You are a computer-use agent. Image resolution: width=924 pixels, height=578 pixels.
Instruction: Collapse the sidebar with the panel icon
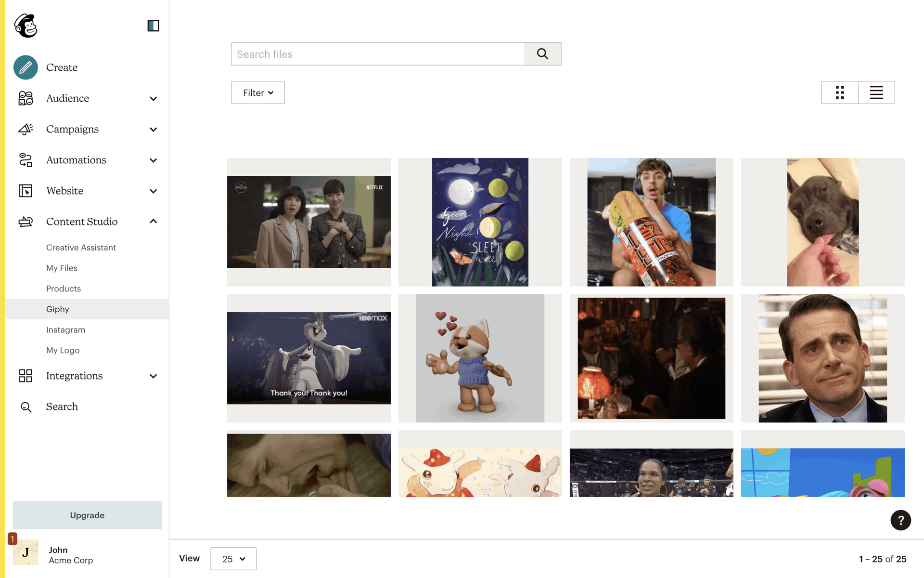tap(153, 26)
